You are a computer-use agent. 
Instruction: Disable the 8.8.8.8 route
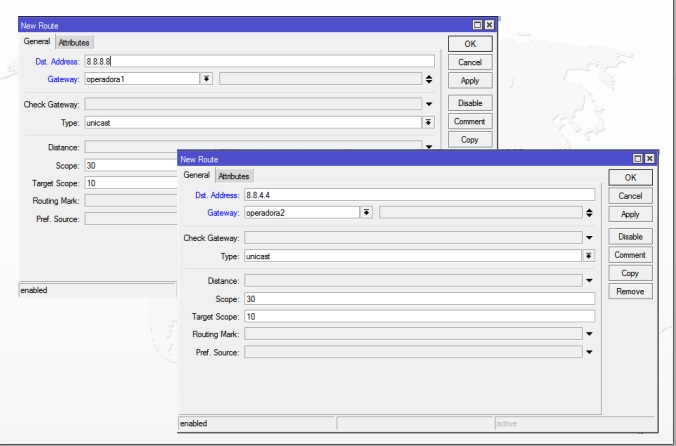point(470,103)
